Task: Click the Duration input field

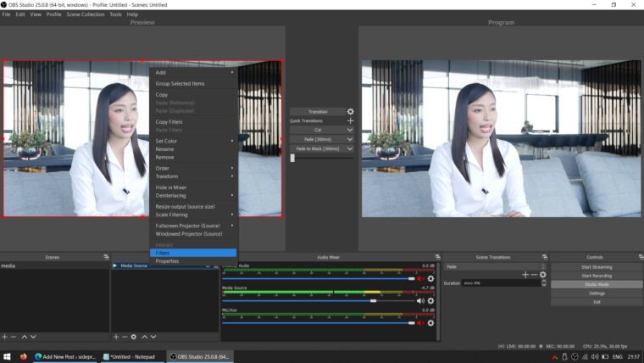Action: coord(501,282)
